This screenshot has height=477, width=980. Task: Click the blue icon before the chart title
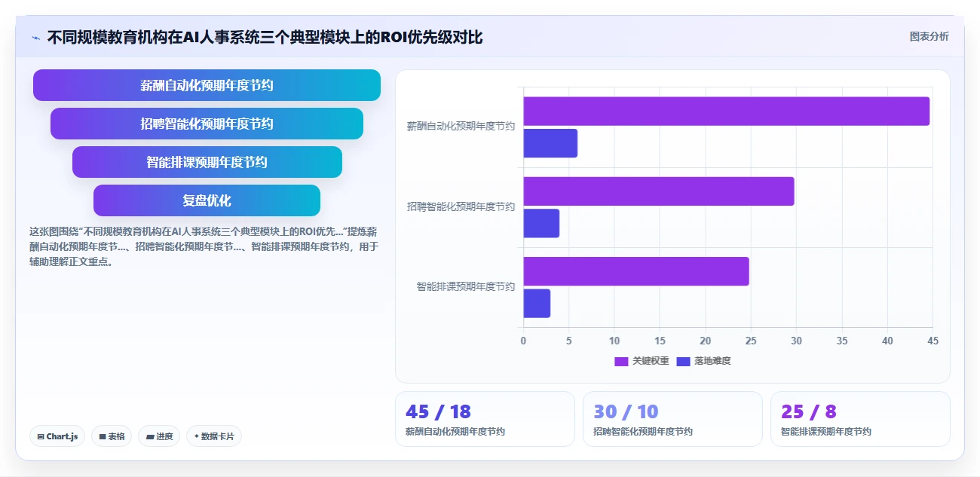35,38
